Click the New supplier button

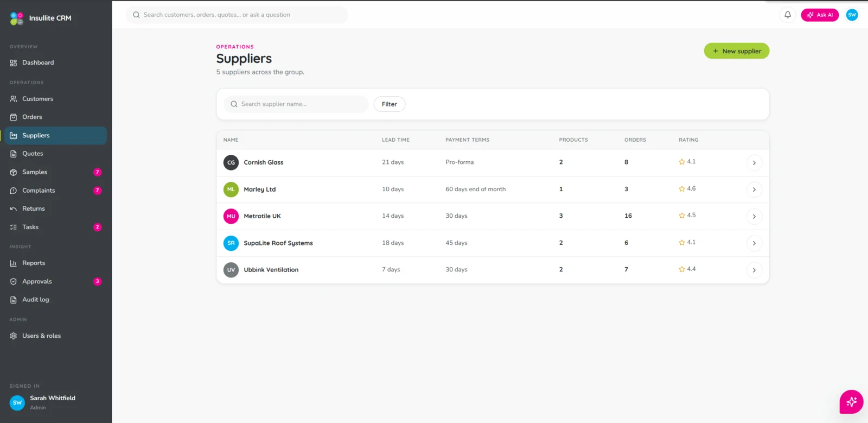737,51
